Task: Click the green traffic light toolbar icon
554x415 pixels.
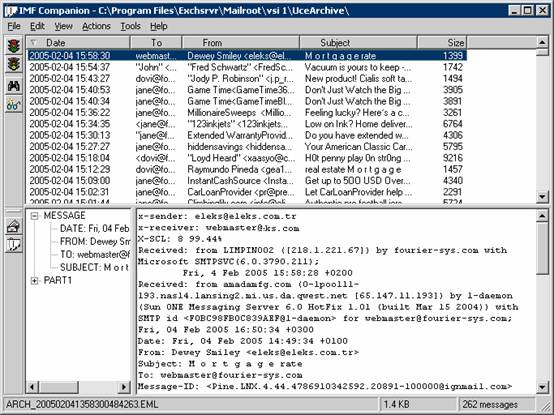Action: (x=14, y=64)
